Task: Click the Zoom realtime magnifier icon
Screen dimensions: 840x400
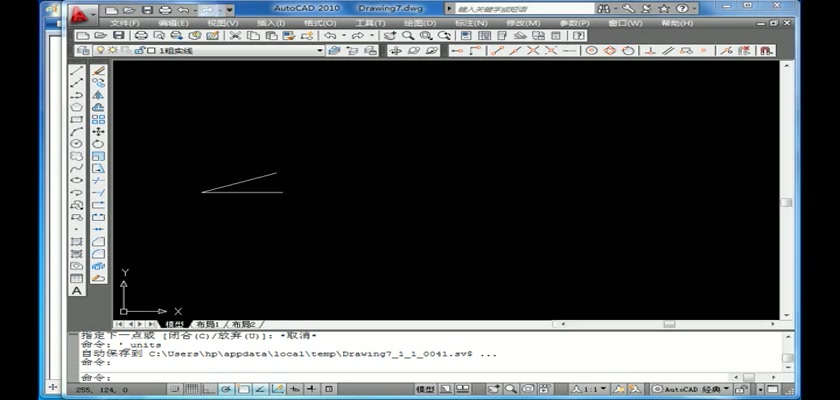Action: click(408, 36)
